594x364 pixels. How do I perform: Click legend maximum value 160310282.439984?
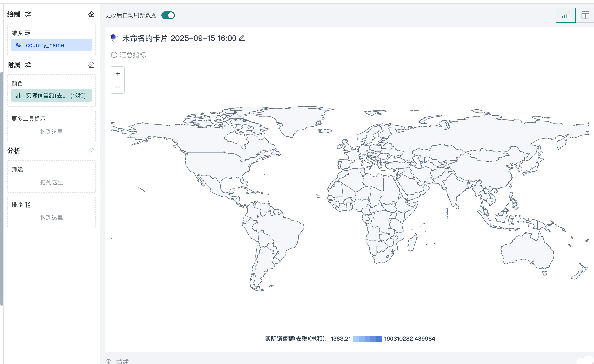[410, 339]
